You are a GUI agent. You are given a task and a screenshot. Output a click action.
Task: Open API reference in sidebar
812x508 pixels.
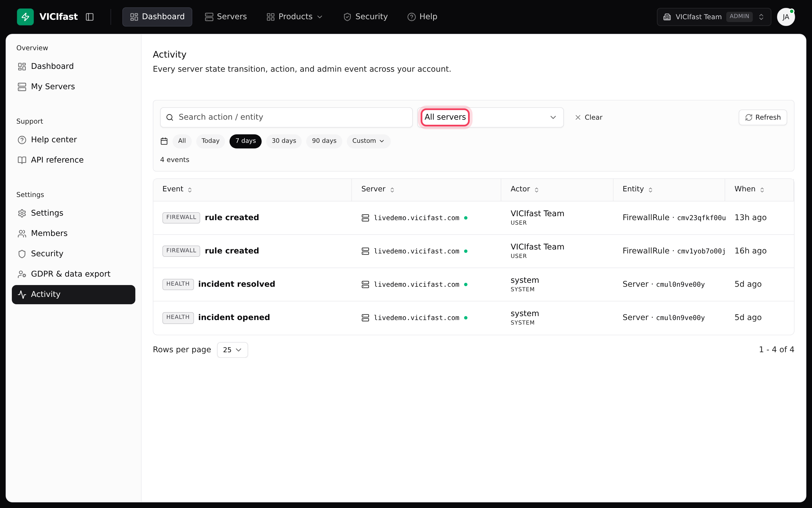coord(73,160)
